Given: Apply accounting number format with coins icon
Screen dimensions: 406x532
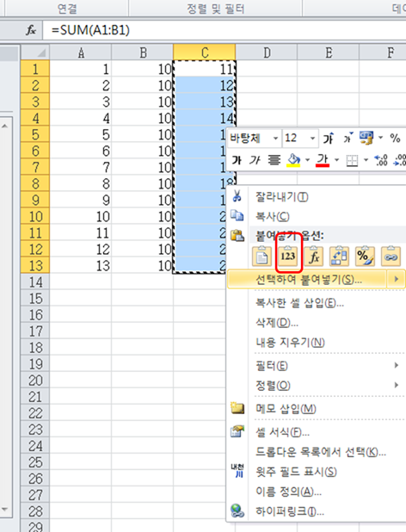Looking at the screenshot, I should [x=366, y=138].
